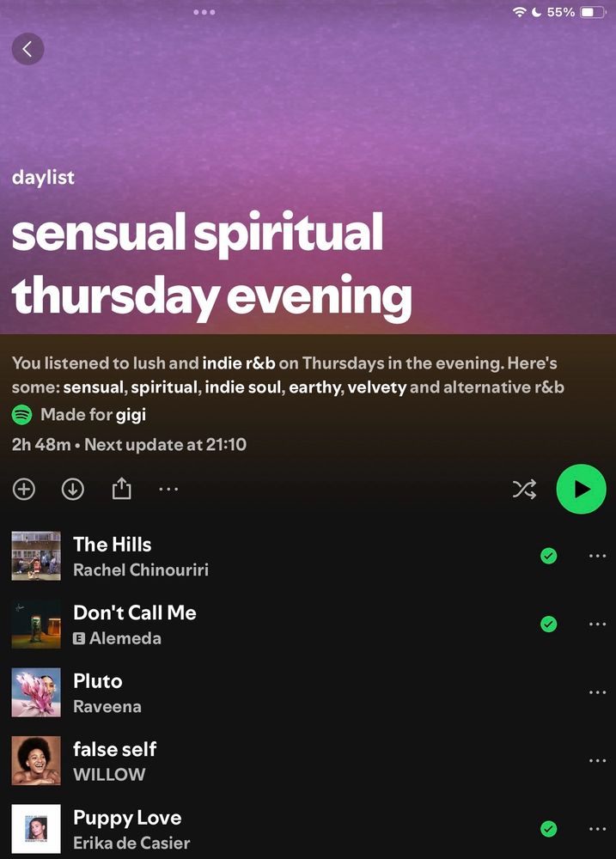Go back using the top-left arrow
The height and width of the screenshot is (859, 616).
27,49
